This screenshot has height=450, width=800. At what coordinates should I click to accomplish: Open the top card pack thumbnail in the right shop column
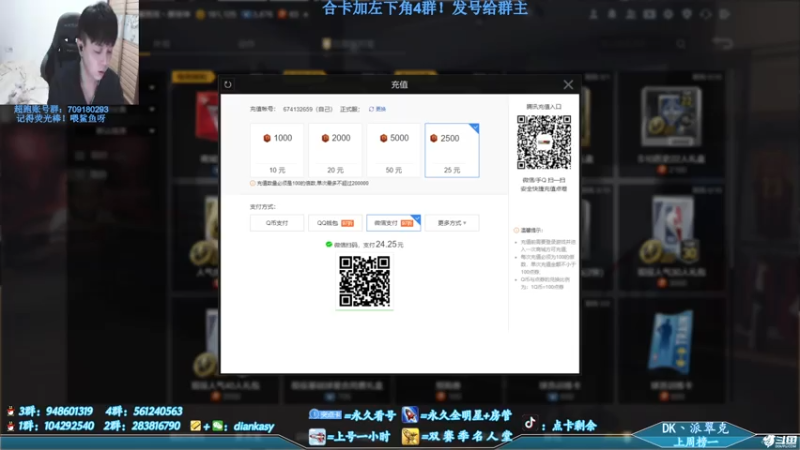(671, 116)
